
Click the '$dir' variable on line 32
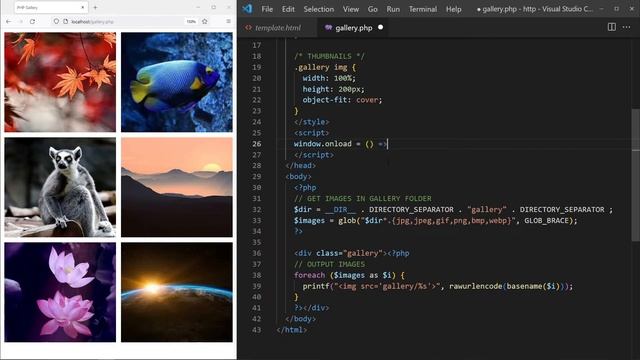(302, 209)
